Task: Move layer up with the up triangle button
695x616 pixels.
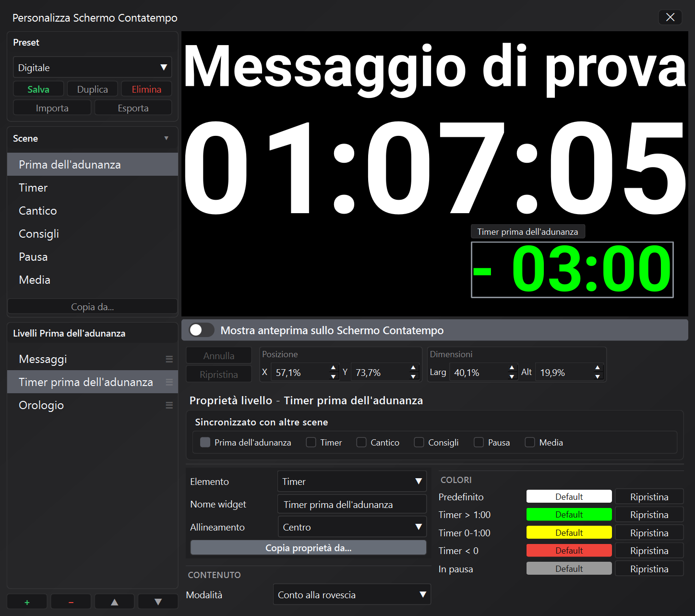Action: tap(114, 602)
